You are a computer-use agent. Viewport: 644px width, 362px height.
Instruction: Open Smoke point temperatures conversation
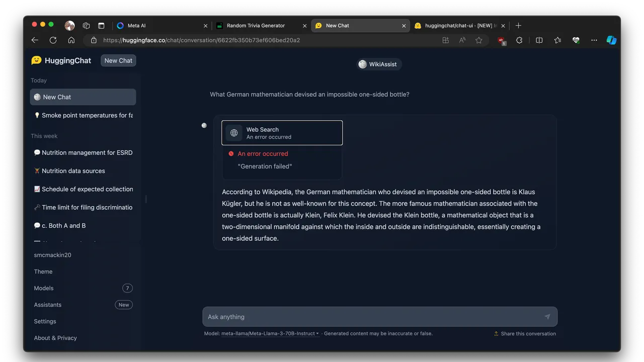coord(83,115)
